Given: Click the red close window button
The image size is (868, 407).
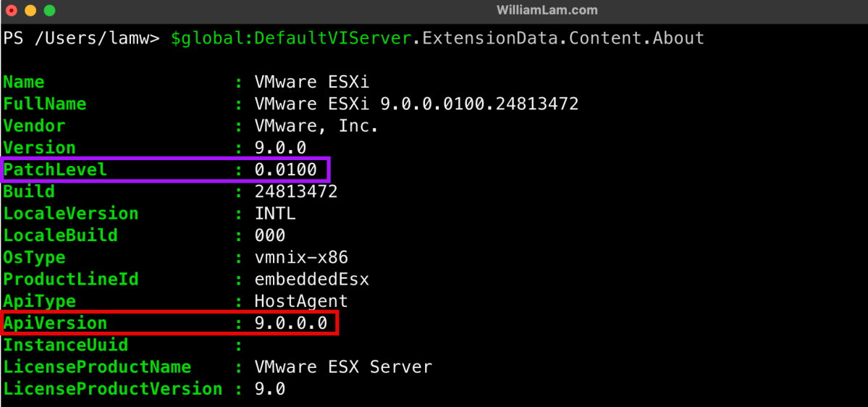Looking at the screenshot, I should 12,11.
